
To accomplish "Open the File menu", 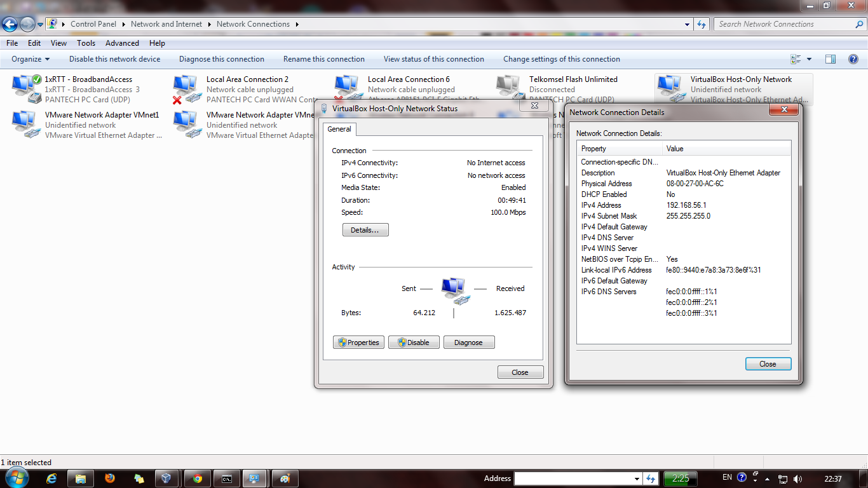I will 12,43.
